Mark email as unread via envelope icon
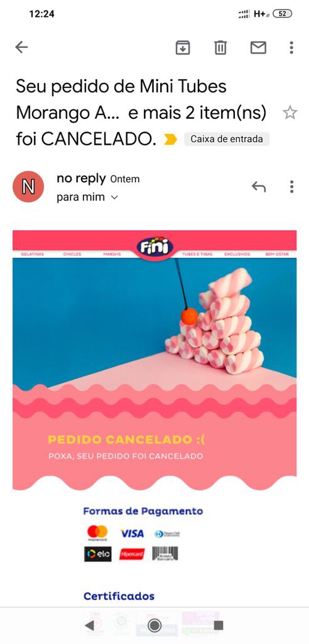Viewport: 309px width, 644px height. [258, 48]
